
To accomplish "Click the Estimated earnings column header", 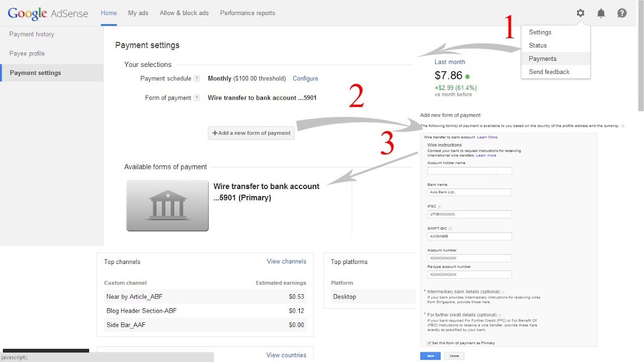I will pos(281,283).
